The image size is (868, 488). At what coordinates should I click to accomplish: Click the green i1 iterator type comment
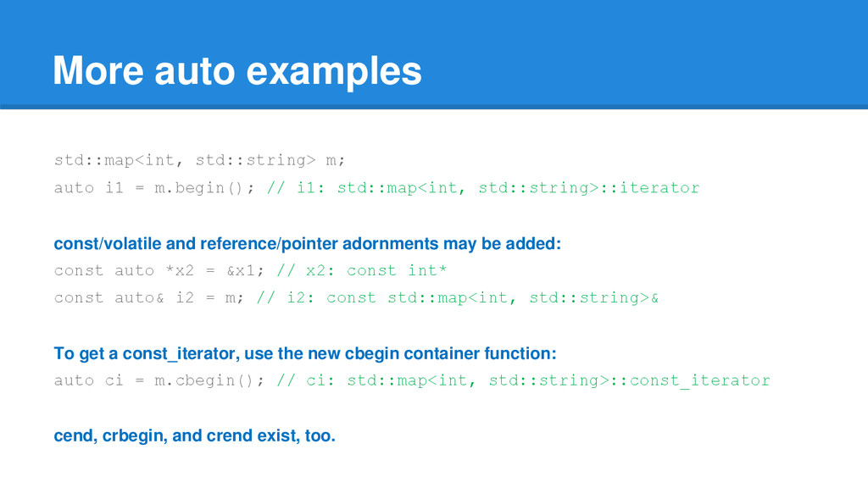coord(483,187)
